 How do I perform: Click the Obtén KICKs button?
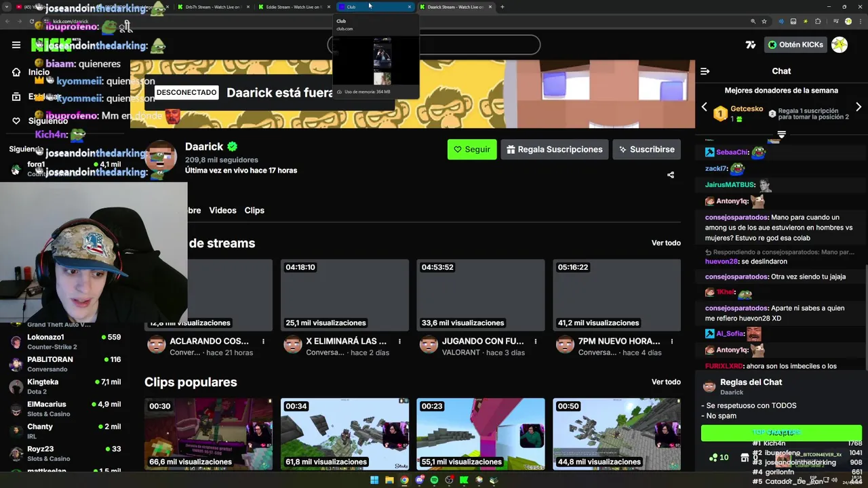point(796,45)
